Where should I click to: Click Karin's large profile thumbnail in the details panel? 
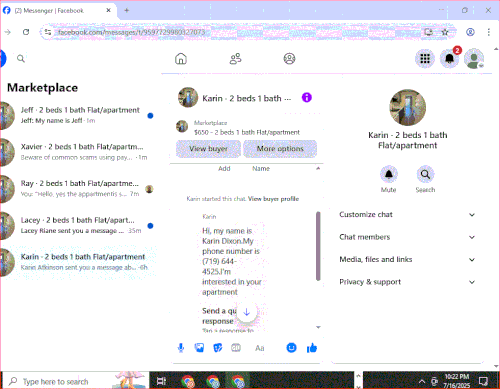point(407,107)
